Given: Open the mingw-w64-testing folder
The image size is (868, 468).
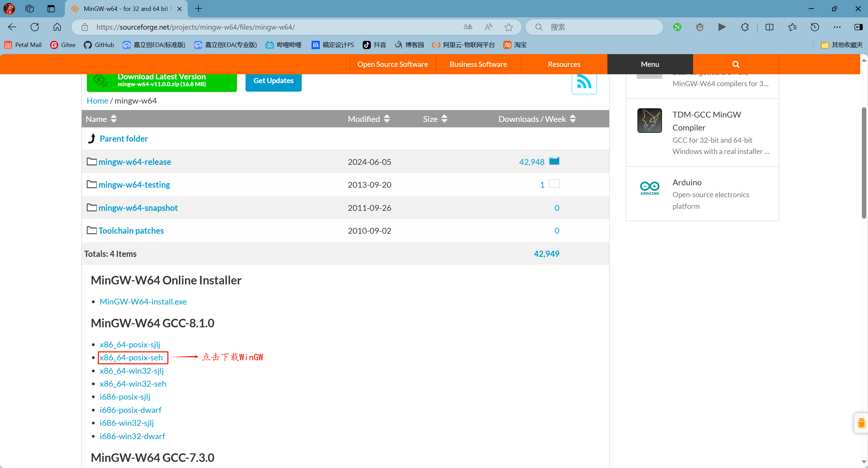Looking at the screenshot, I should pyautogui.click(x=134, y=185).
